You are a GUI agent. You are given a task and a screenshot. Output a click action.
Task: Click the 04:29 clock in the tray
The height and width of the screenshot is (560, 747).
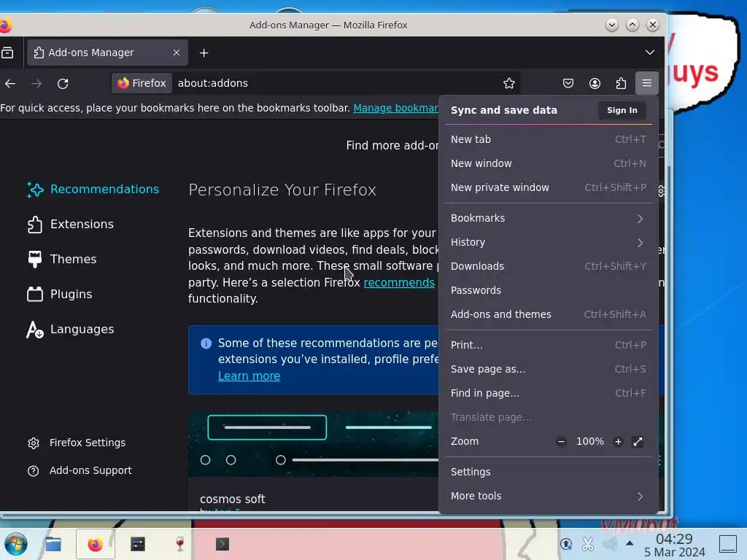(x=674, y=539)
